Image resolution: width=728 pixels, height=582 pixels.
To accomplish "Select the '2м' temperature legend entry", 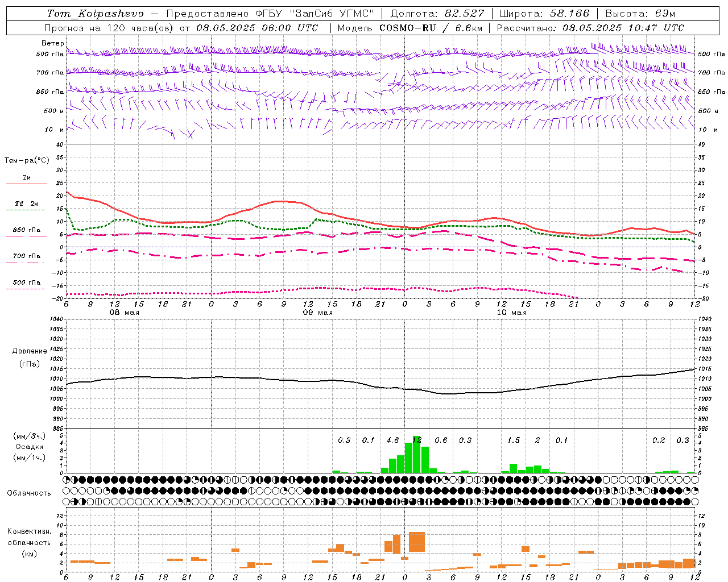I will 27,178.
